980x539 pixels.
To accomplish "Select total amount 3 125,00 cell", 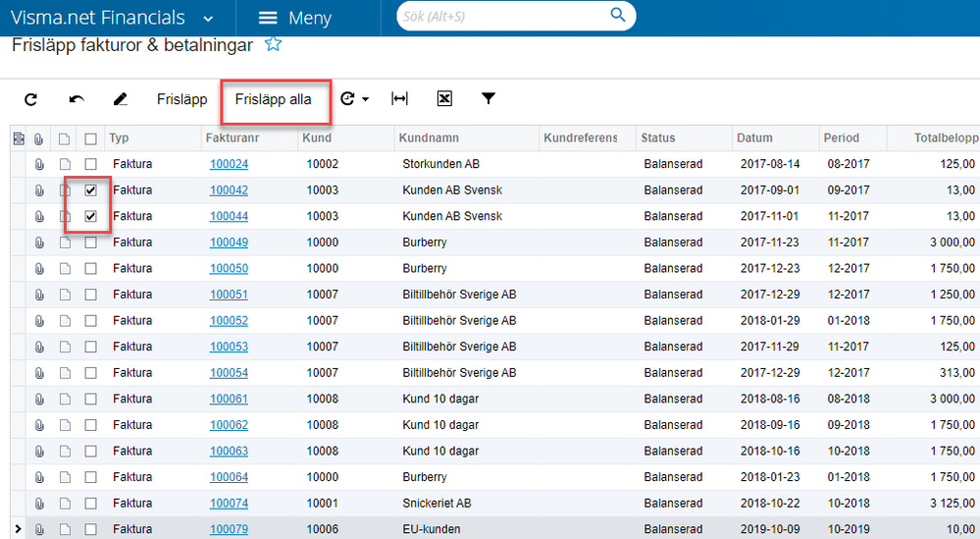I will (953, 504).
